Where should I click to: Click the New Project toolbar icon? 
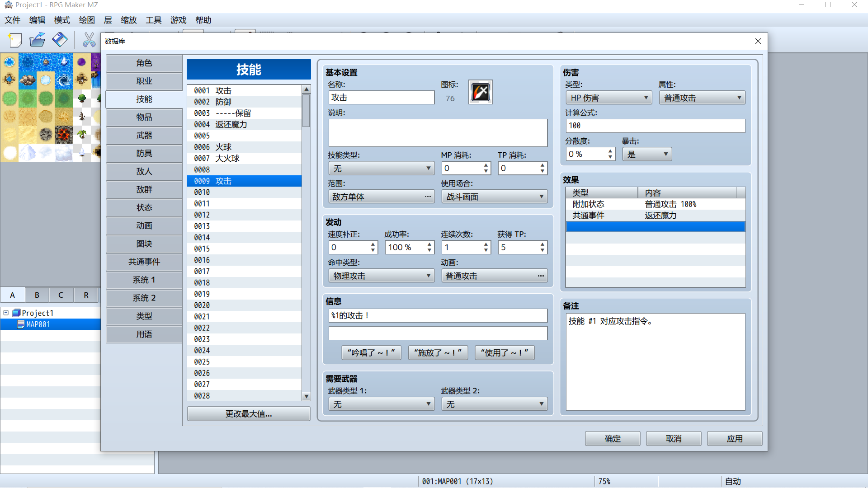[15, 40]
